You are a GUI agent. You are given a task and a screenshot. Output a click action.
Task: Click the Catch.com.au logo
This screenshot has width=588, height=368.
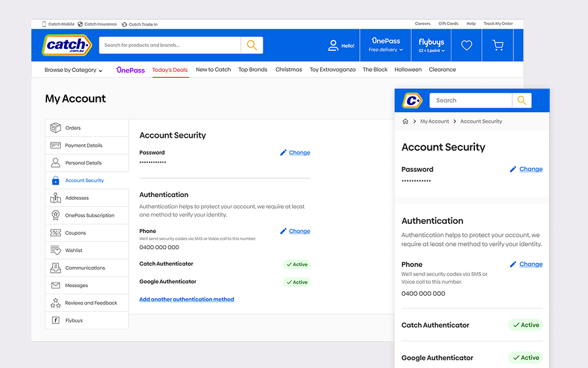(67, 45)
